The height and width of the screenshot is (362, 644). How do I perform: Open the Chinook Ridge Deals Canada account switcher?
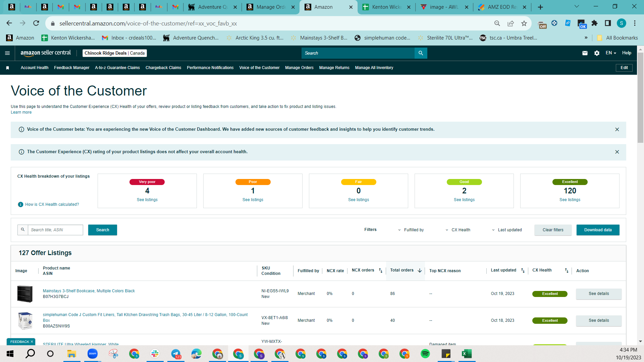(115, 53)
